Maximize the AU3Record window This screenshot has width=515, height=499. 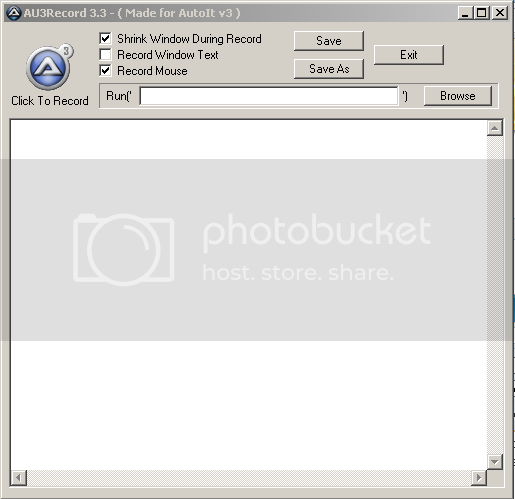pyautogui.click(x=481, y=13)
